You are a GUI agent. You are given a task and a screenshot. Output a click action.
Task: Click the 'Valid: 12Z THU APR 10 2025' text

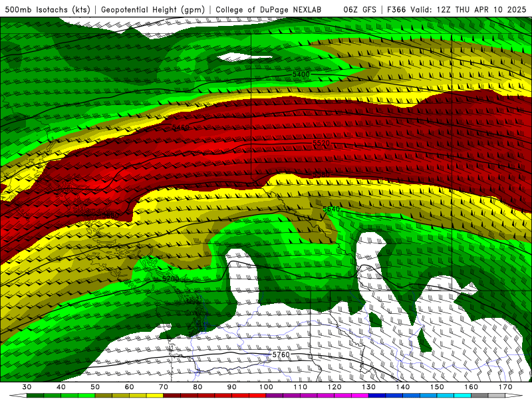tap(468, 10)
